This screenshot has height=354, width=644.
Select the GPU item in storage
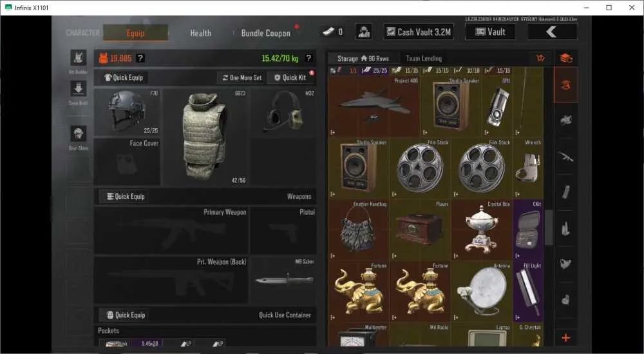tap(497, 106)
